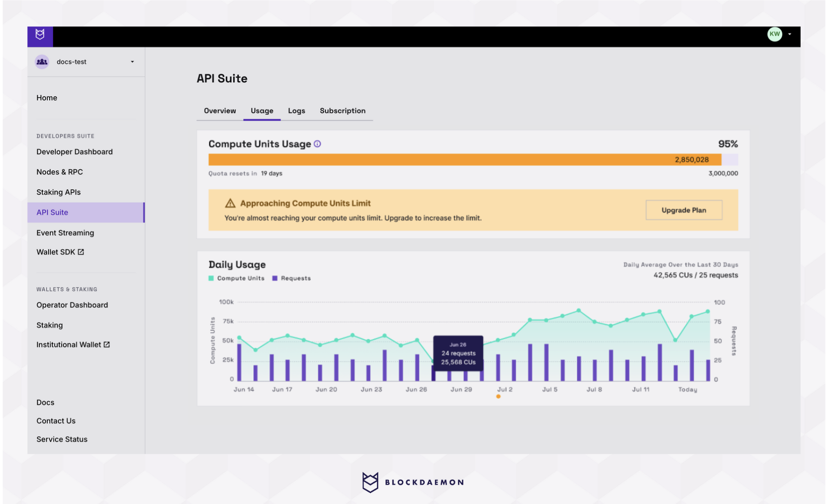Viewport: 826px width, 504px height.
Task: Open Operator Dashboard in sidebar
Action: [x=72, y=305]
